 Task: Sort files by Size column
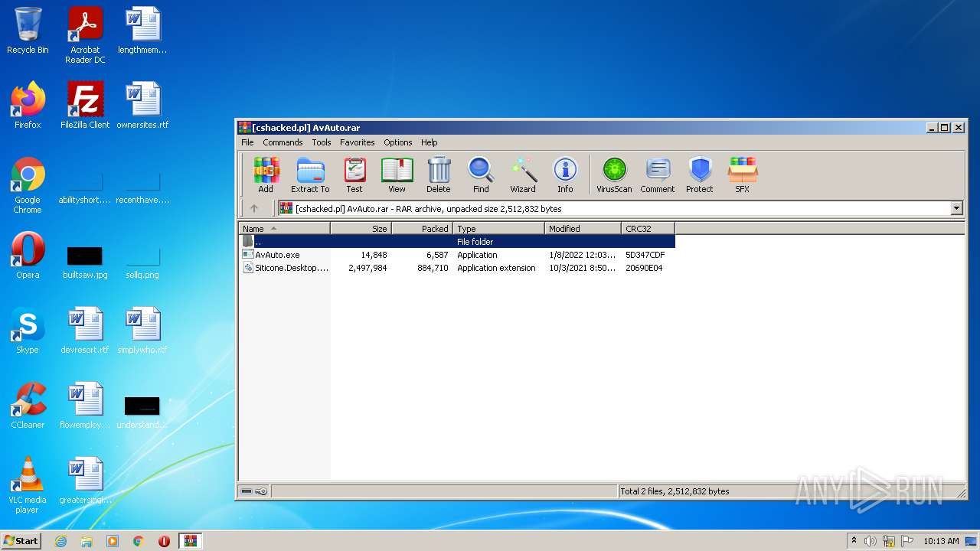(x=361, y=228)
